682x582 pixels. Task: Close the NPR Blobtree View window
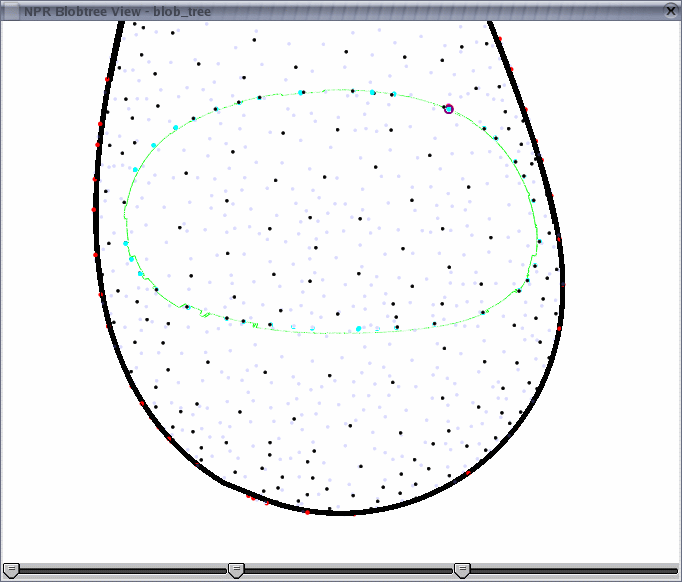pos(671,11)
